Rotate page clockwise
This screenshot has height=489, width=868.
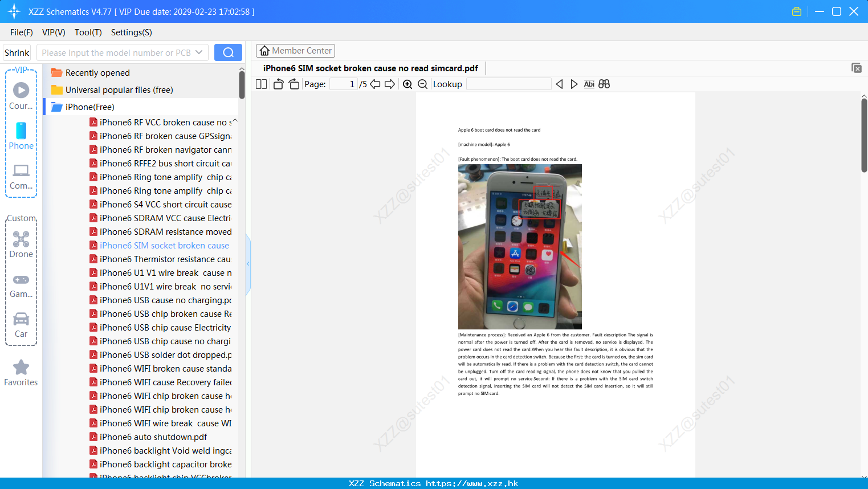(x=294, y=84)
